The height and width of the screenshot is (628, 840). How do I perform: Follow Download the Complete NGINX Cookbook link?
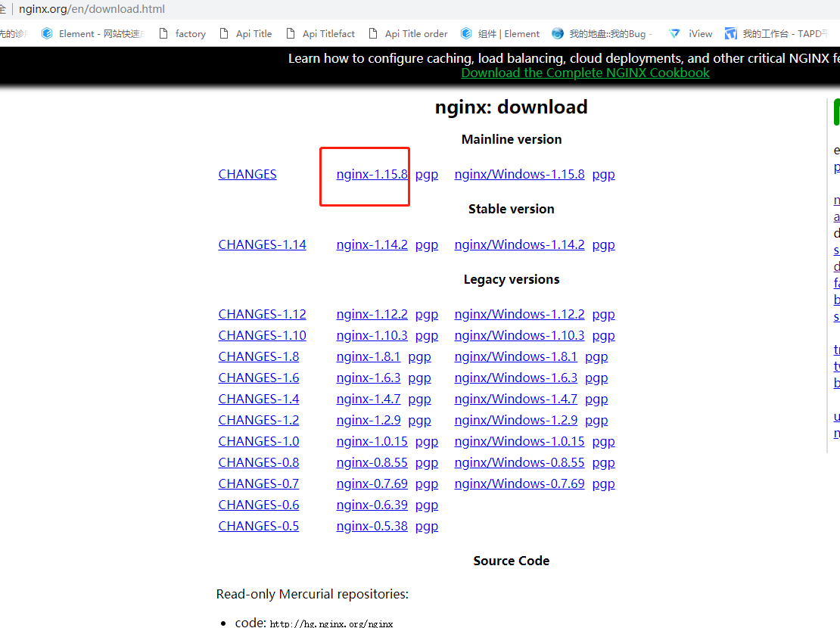point(585,73)
